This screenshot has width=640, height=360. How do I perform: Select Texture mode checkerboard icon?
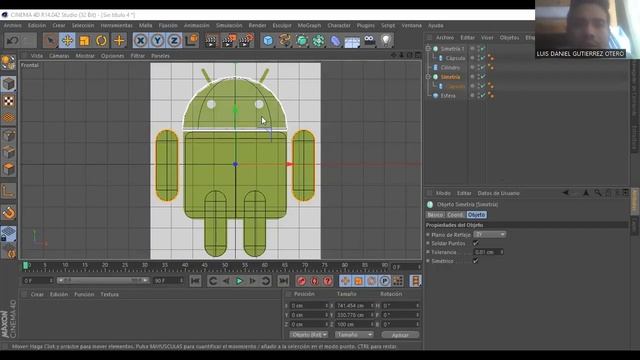[x=9, y=101]
